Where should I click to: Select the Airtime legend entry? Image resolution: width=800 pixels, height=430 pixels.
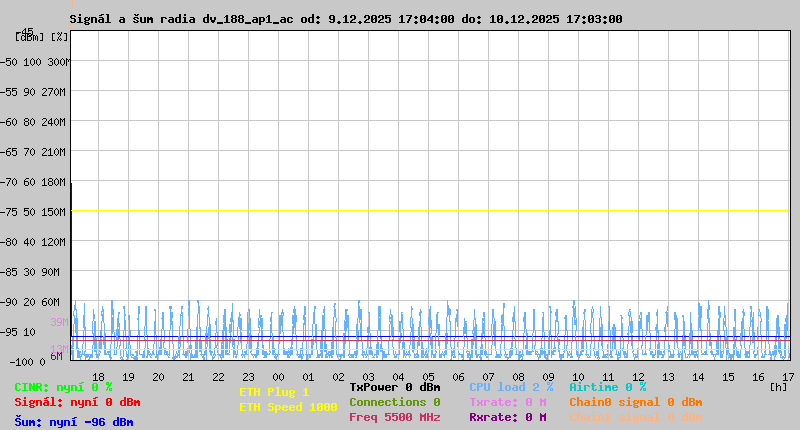pos(607,387)
